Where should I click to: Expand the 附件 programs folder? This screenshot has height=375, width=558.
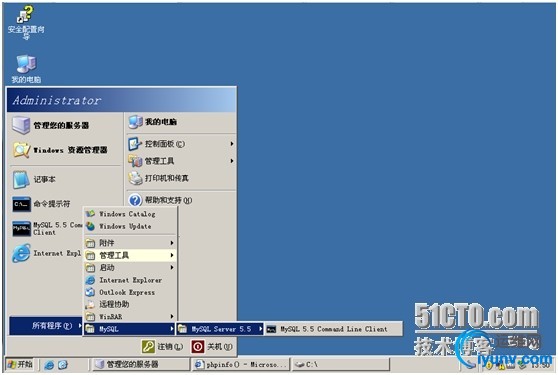(x=130, y=243)
